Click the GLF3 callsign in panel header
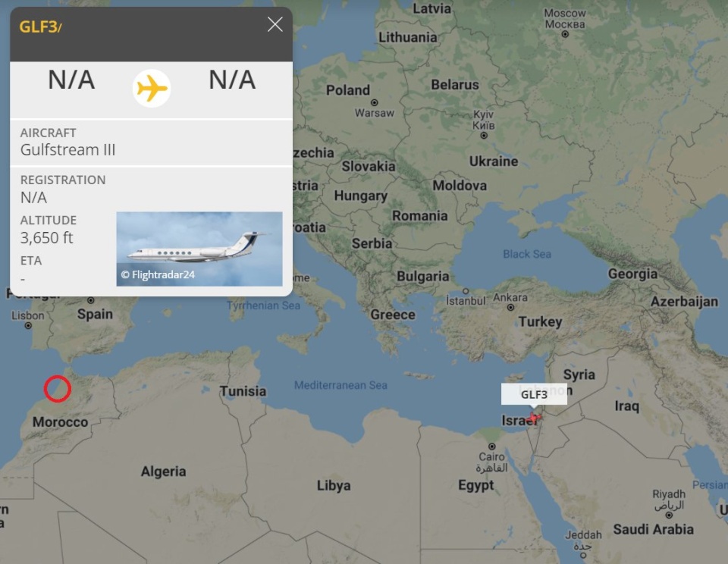This screenshot has height=564, width=728. click(x=38, y=27)
